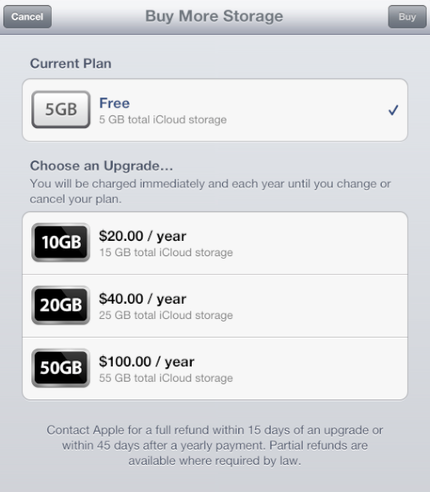Viewport: 430px width, 492px height.
Task: Tap the Cancel button
Action: [x=27, y=17]
